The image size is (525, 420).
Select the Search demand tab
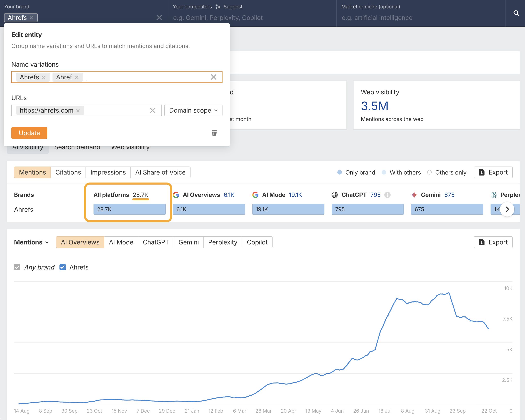coord(77,147)
